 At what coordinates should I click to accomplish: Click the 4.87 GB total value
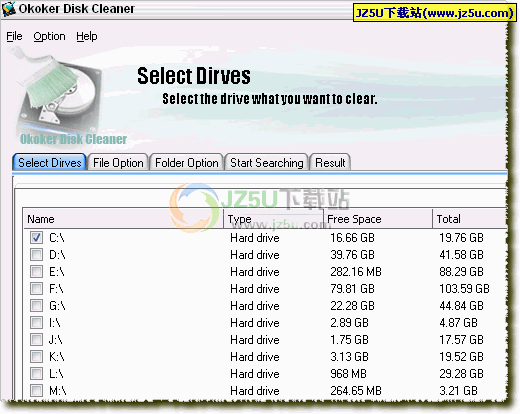point(458,323)
